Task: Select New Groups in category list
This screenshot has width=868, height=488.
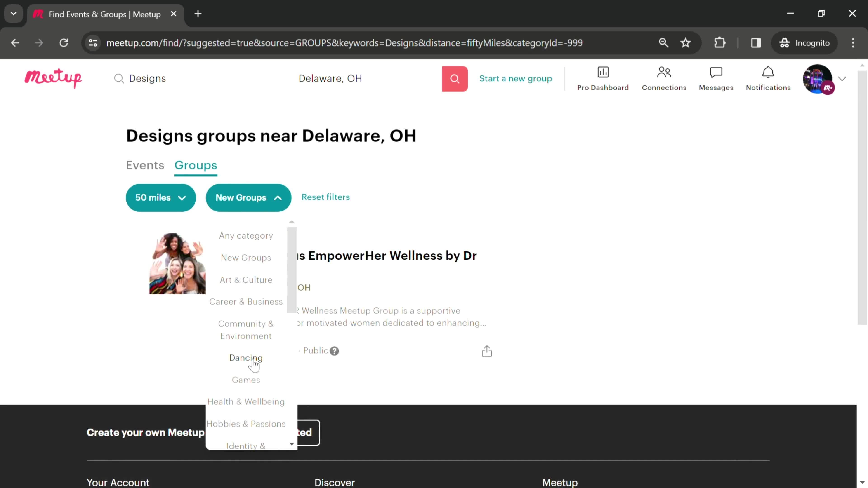Action: point(246,258)
